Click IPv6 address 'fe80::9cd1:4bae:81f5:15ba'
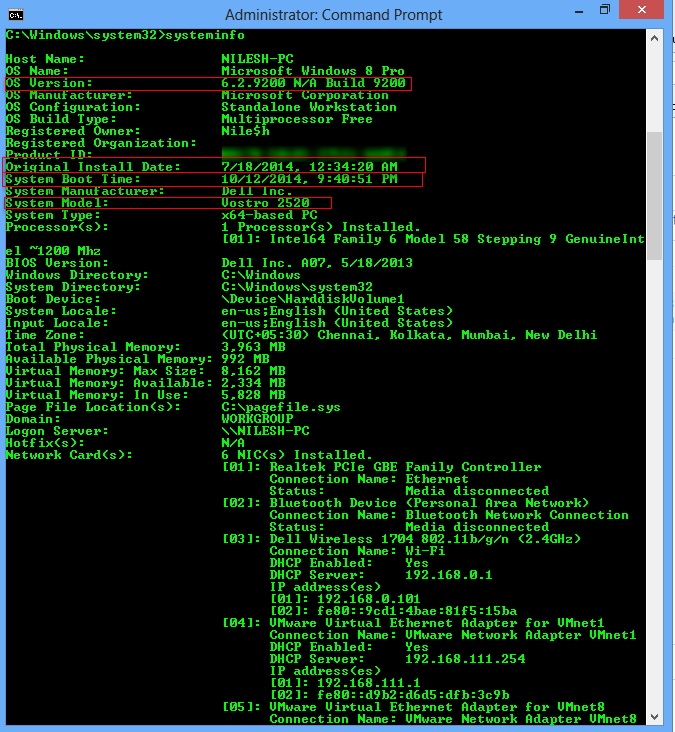This screenshot has height=732, width=675. [x=417, y=611]
